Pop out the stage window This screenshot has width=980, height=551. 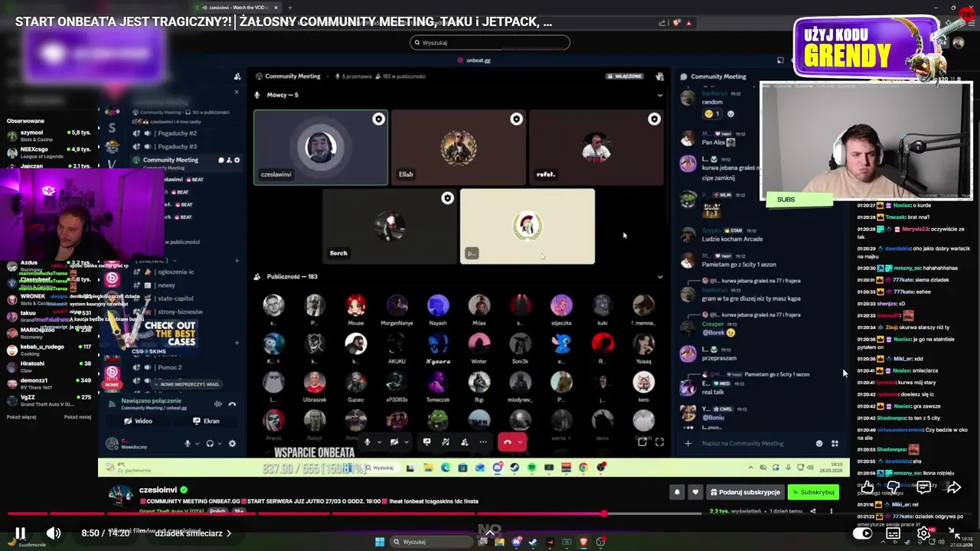pos(642,442)
